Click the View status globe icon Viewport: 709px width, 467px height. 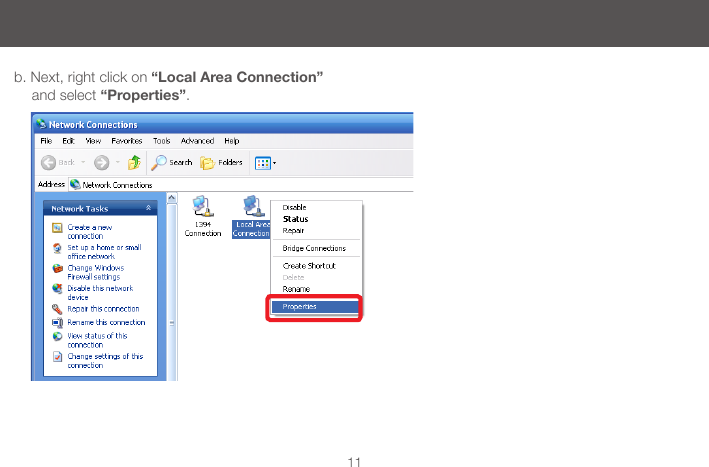click(x=57, y=336)
